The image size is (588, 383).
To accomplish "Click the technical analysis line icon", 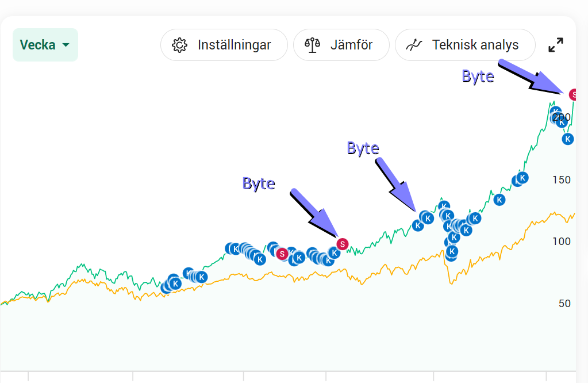I will (x=414, y=45).
